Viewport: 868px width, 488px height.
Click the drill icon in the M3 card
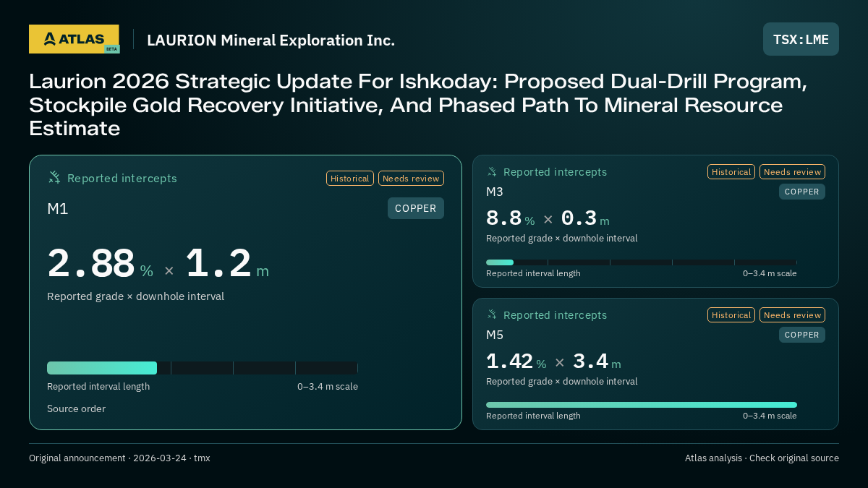(492, 171)
